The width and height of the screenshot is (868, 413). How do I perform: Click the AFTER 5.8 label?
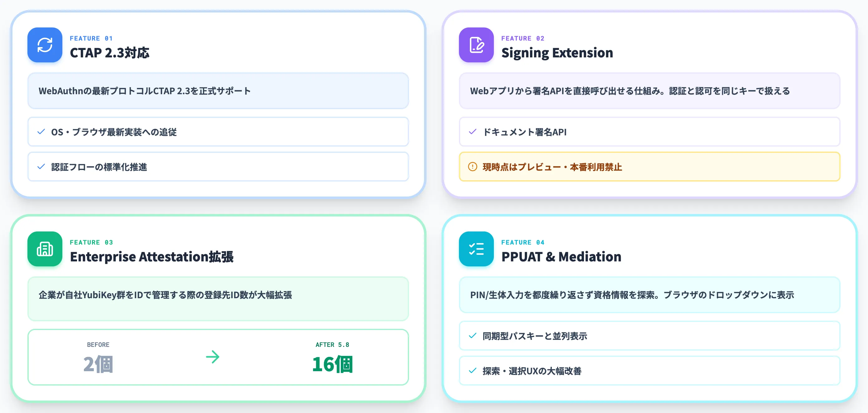[332, 345]
